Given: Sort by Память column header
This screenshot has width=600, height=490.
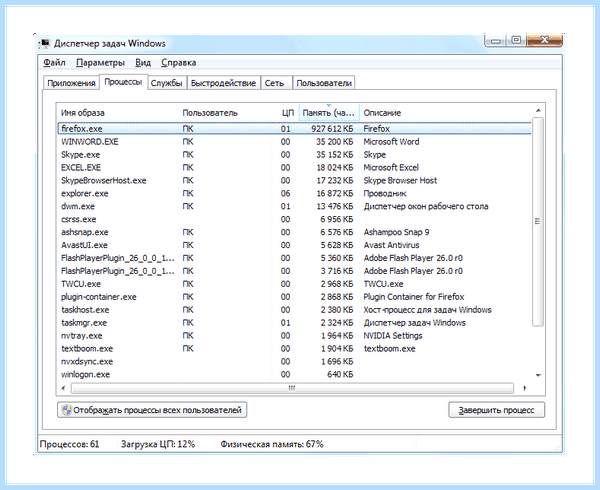Looking at the screenshot, I should (x=329, y=113).
